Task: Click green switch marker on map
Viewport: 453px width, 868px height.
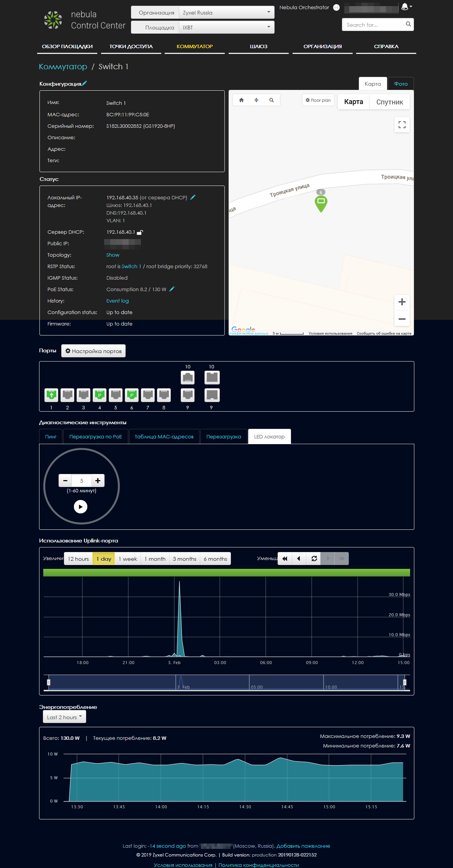Action: [x=321, y=204]
